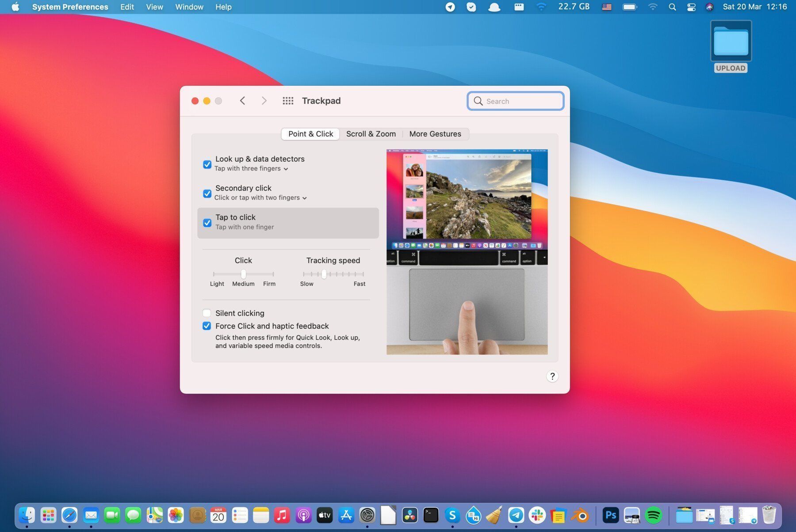The image size is (796, 532).
Task: Disable the Tap to click checkbox
Action: click(207, 223)
